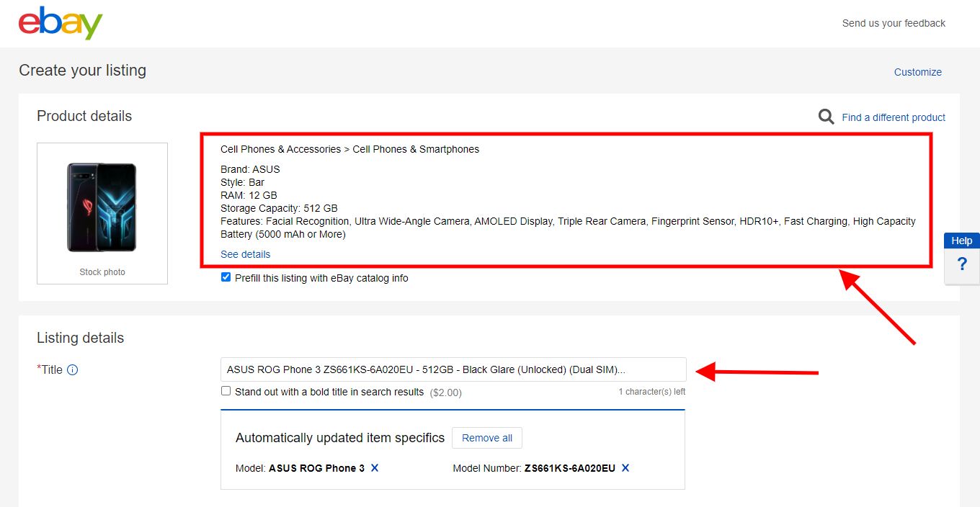The height and width of the screenshot is (507, 980).
Task: Click the ($2.00) bold title price
Action: pyautogui.click(x=445, y=392)
